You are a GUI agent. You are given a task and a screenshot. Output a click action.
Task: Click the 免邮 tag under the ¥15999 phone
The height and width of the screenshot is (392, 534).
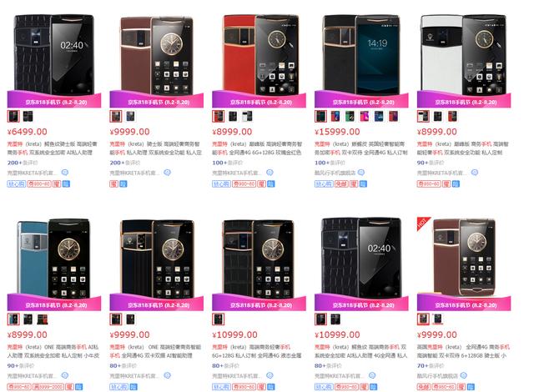click(341, 184)
